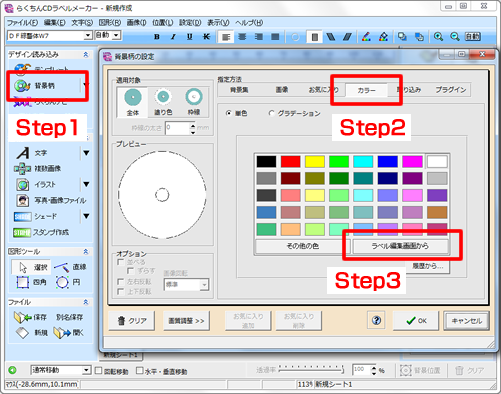Open the Edit (編集) menu
This screenshot has width=501, height=394.
[55, 23]
